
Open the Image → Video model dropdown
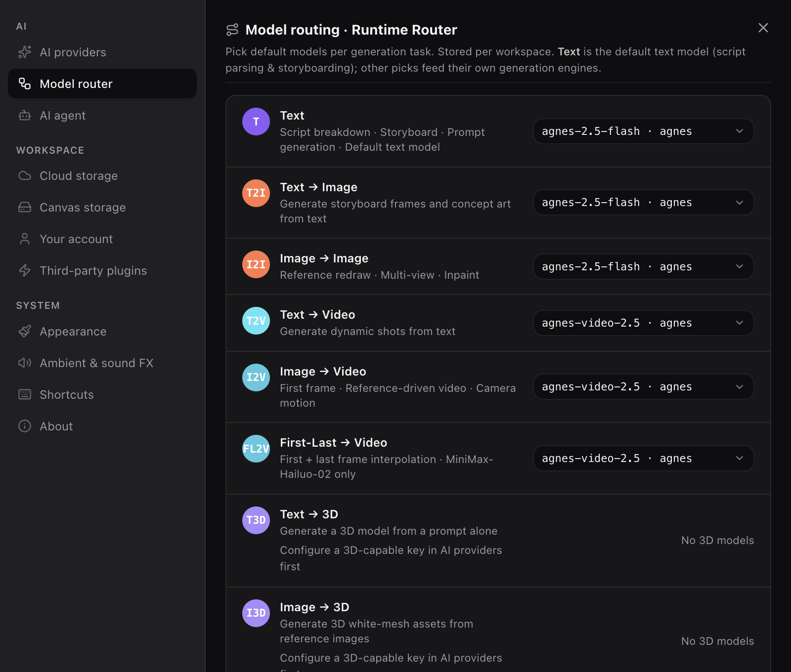tap(643, 386)
